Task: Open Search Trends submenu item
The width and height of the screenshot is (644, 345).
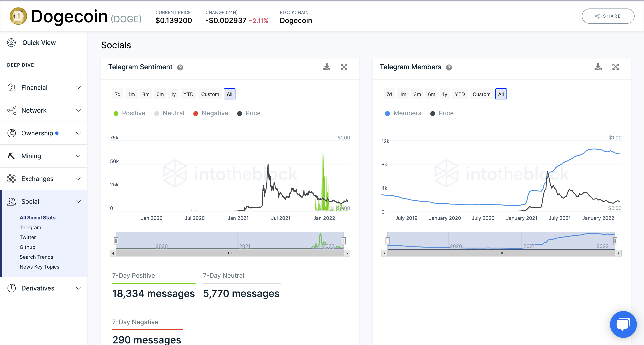Action: coord(36,257)
